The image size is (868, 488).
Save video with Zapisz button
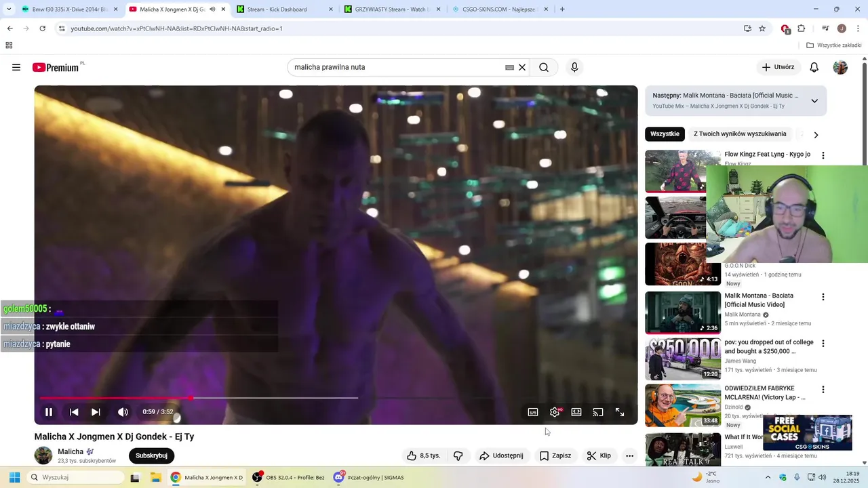click(555, 455)
